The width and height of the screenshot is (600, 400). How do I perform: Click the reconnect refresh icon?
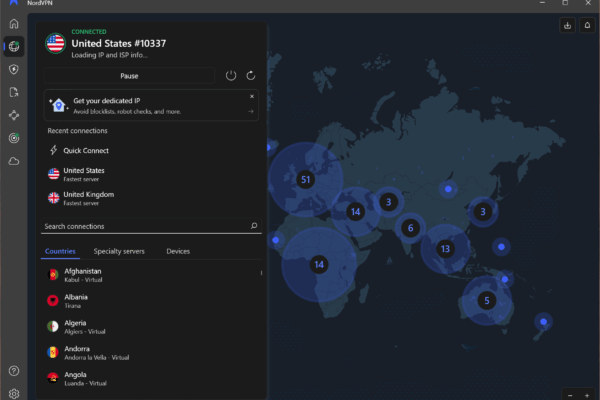pos(250,75)
